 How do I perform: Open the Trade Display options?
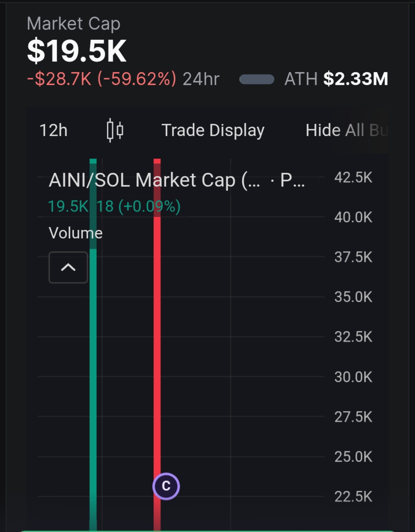(x=213, y=130)
